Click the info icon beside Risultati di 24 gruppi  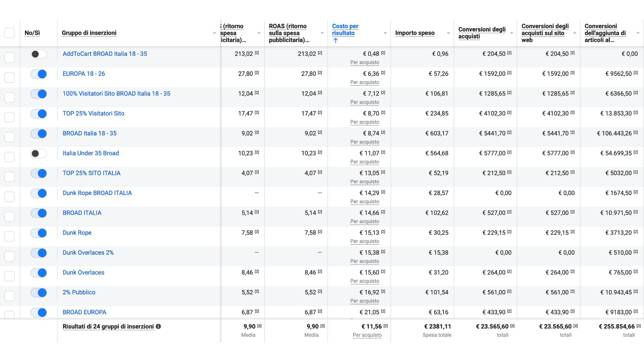(158, 326)
